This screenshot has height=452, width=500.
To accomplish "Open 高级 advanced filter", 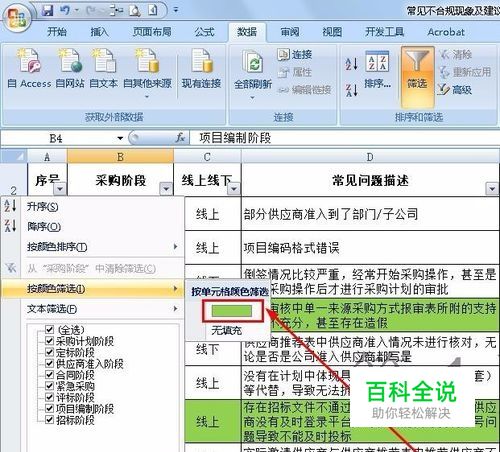I will pos(455,90).
